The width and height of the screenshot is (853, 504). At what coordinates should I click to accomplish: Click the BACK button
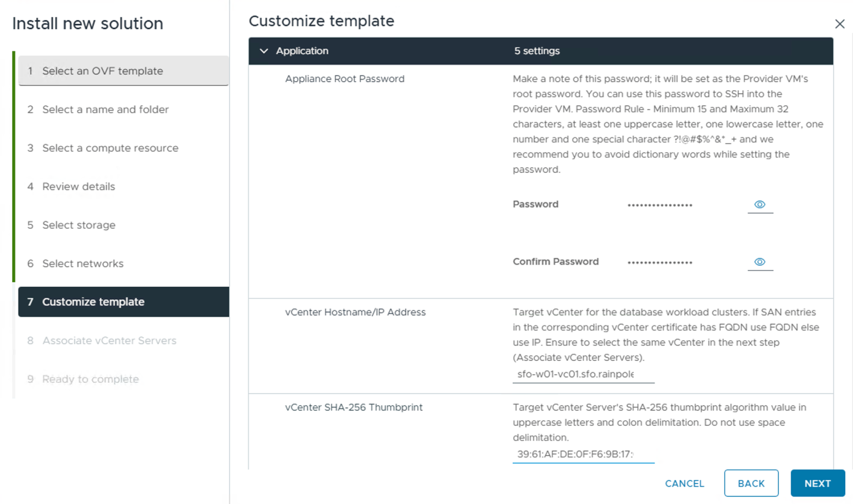751,483
